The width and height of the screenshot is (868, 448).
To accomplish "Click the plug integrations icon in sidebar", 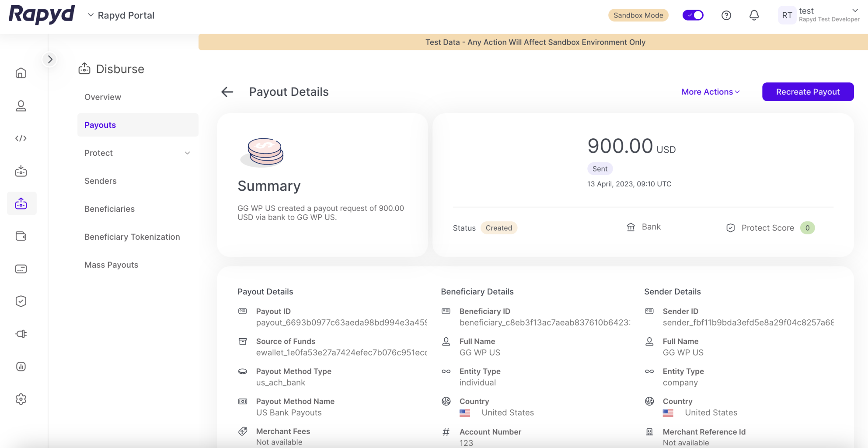I will click(x=21, y=334).
